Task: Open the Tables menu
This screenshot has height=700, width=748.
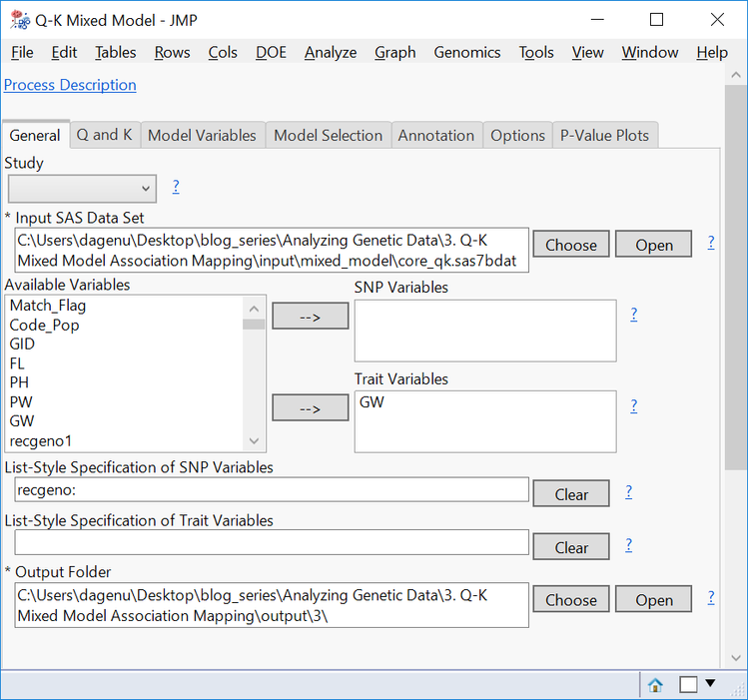Action: (116, 52)
